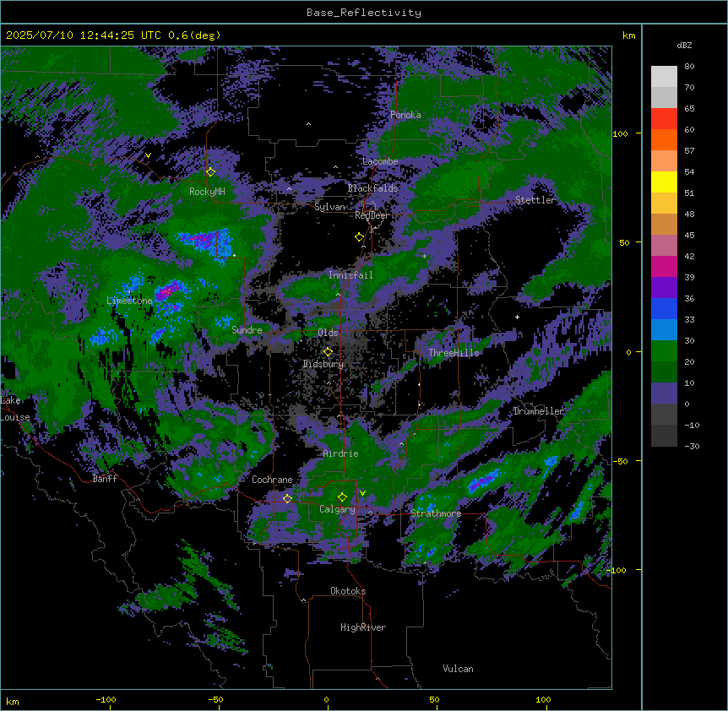728x711 pixels.
Task: Click the Innisfail city label
Action: coord(350,275)
